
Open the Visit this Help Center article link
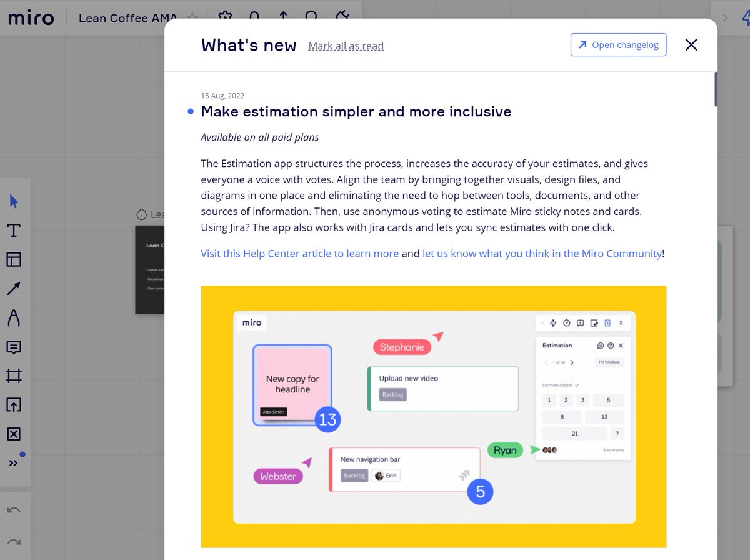(x=300, y=254)
